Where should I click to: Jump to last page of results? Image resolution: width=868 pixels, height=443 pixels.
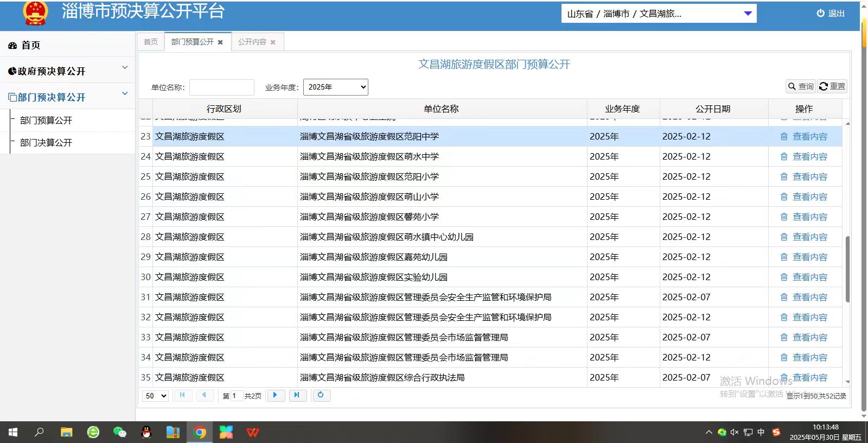pyautogui.click(x=297, y=395)
